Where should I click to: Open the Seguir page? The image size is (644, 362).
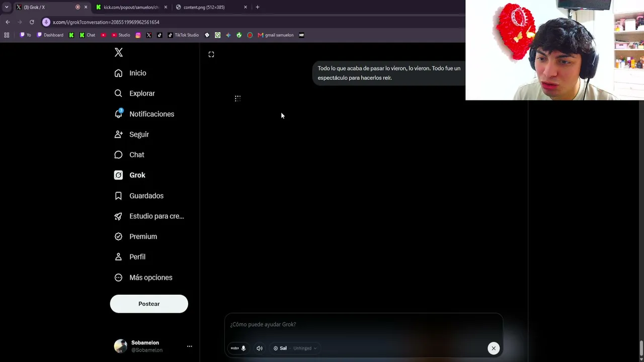pos(131,134)
